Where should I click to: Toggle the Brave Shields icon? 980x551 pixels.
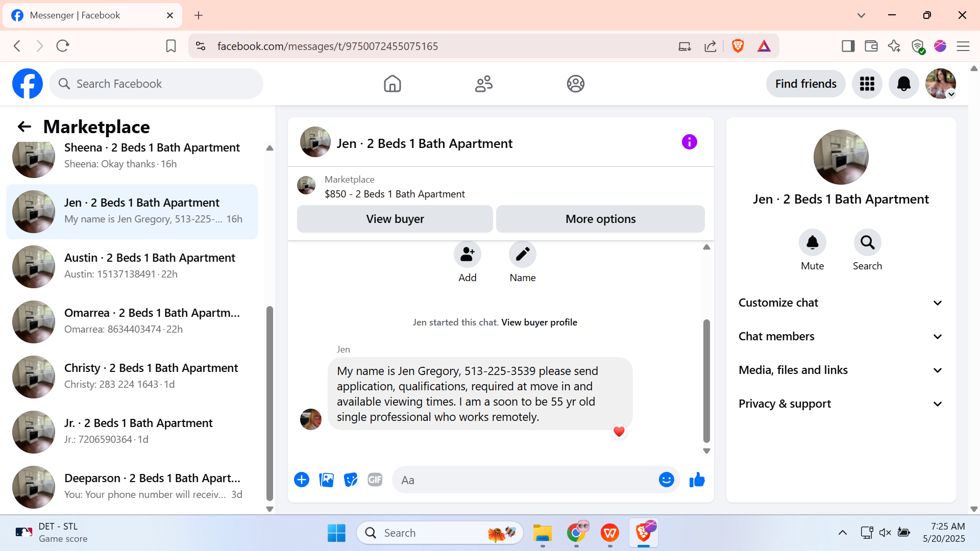tap(738, 46)
